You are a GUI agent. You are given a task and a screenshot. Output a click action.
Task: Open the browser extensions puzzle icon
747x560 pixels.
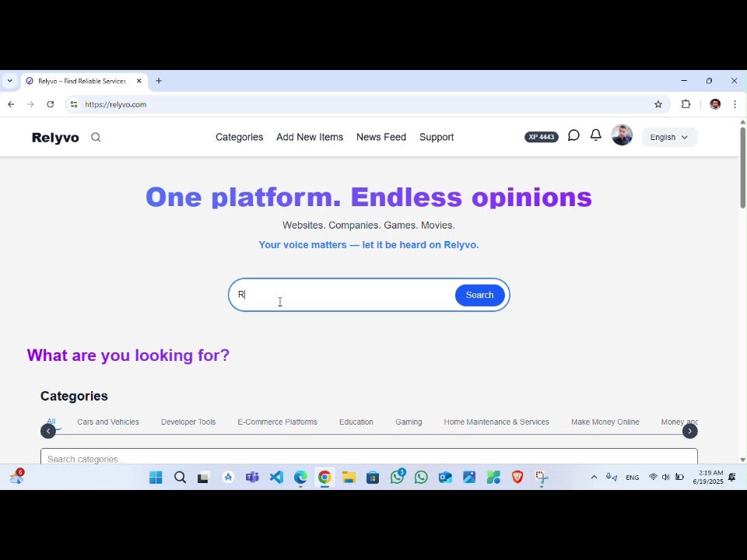[x=686, y=104]
